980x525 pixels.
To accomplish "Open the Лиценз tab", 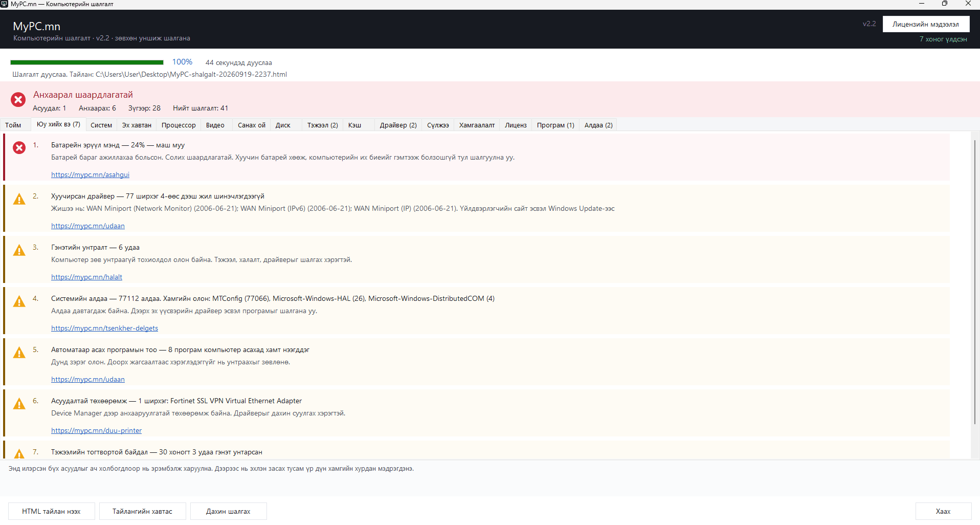I will [x=516, y=125].
